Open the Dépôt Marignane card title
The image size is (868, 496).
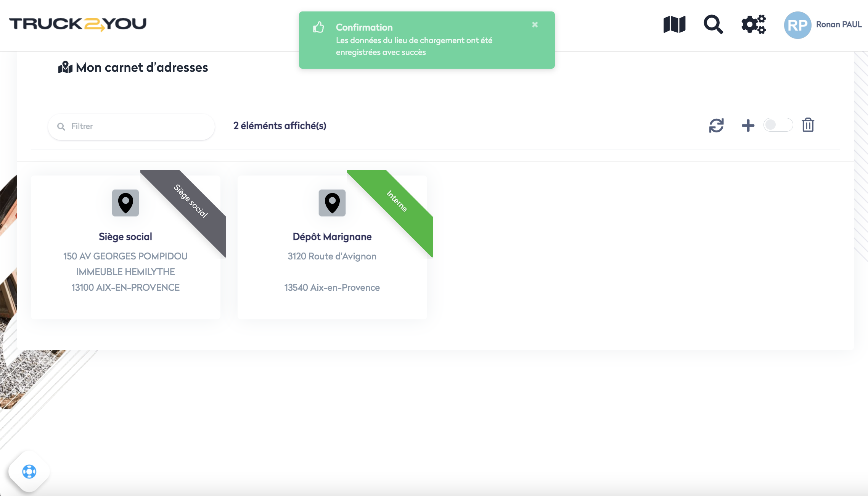332,237
